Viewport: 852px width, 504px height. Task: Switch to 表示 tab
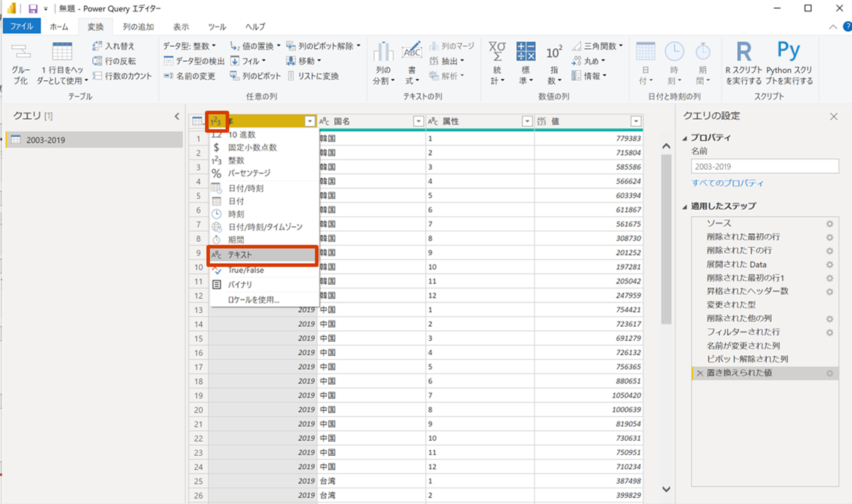pos(181,26)
